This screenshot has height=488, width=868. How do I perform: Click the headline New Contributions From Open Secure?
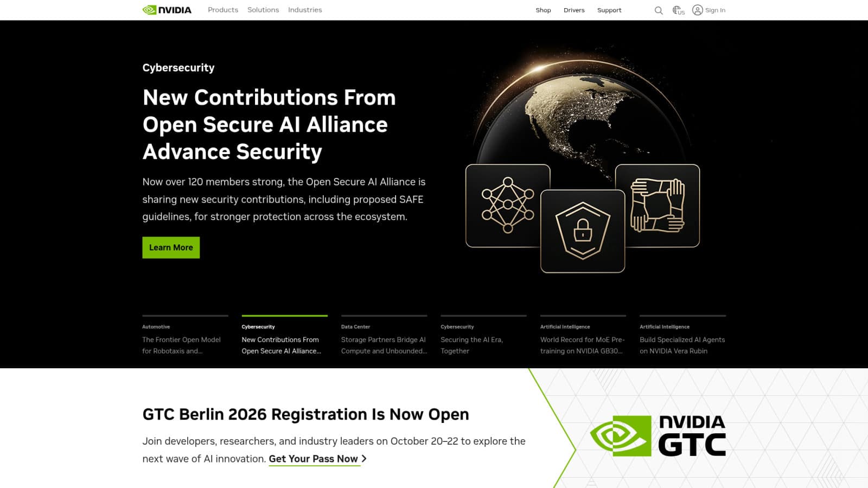269,125
